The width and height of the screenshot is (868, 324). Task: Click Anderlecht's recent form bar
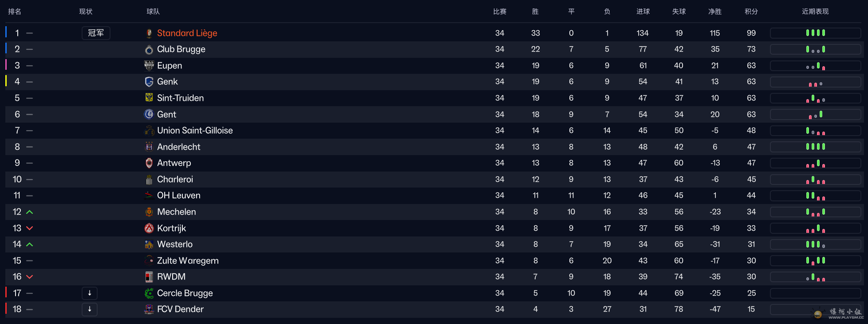click(x=815, y=147)
